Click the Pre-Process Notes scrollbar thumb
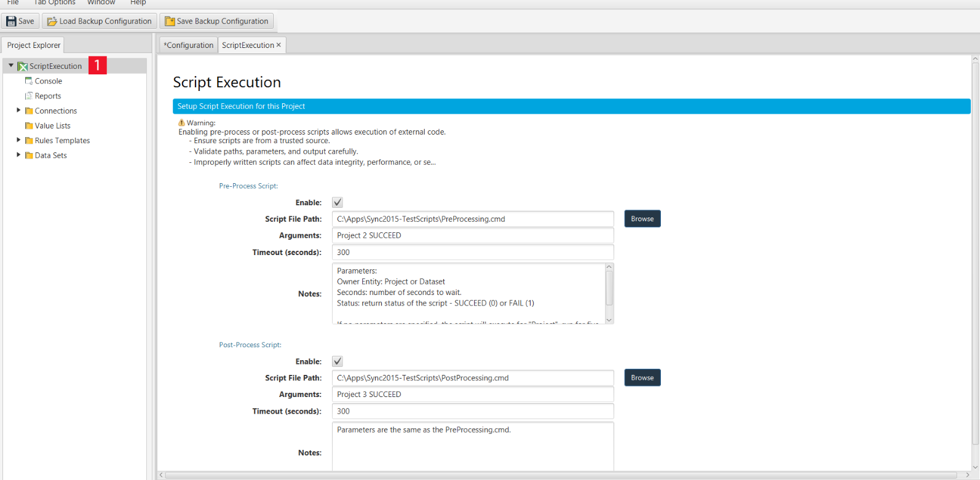Image resolution: width=980 pixels, height=480 pixels. pyautogui.click(x=609, y=288)
